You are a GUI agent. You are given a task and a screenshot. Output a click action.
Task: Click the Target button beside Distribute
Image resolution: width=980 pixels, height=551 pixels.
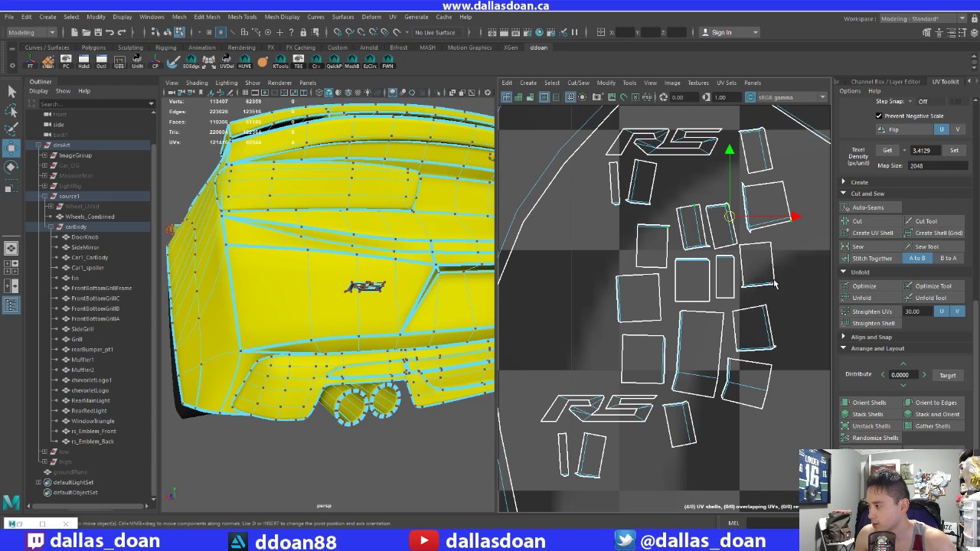tap(947, 376)
